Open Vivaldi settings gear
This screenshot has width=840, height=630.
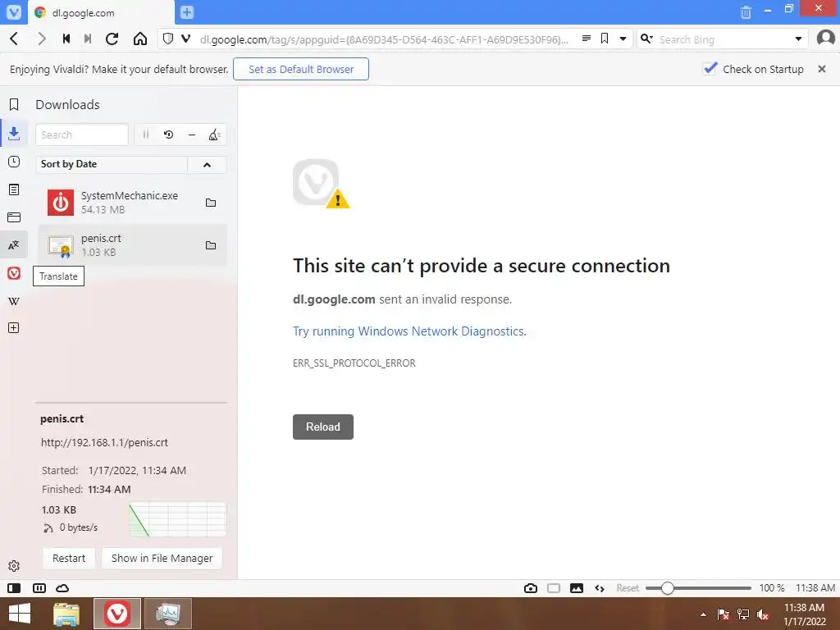[14, 566]
